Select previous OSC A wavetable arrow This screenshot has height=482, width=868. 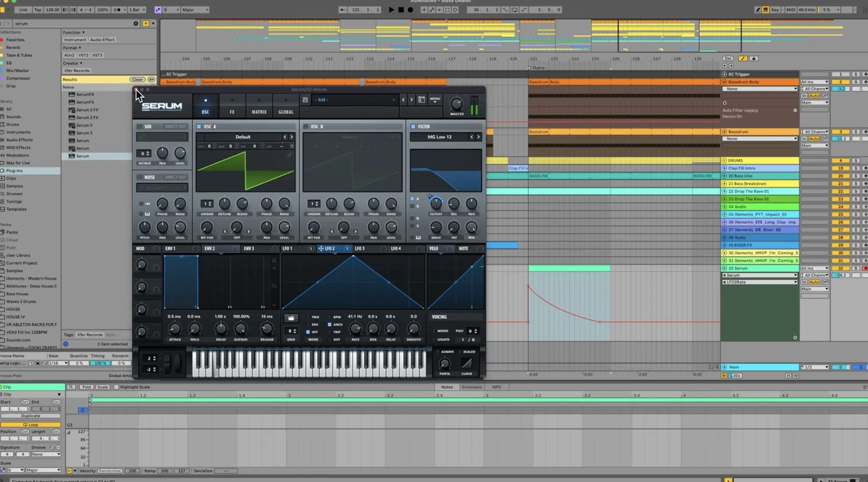[x=285, y=137]
